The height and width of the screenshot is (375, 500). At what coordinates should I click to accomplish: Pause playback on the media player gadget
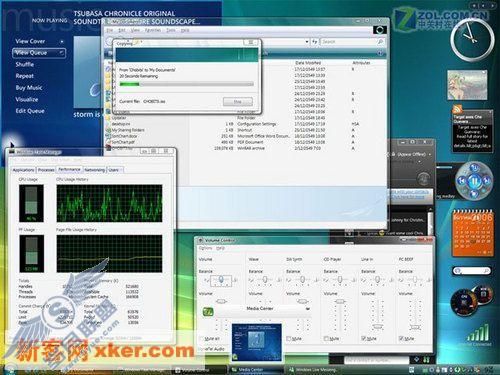[474, 182]
